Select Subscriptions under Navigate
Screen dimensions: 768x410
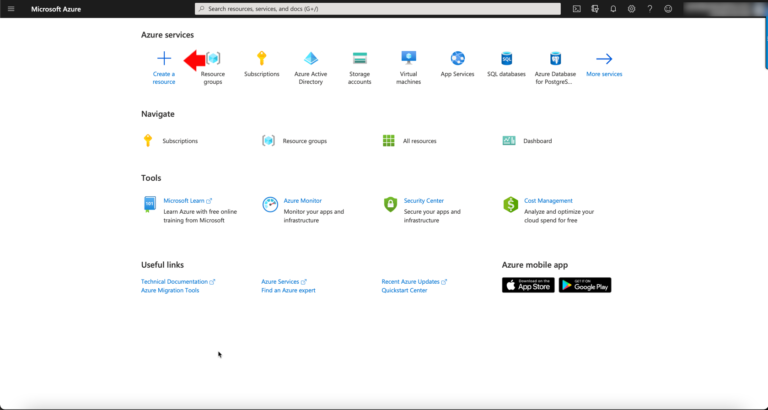pos(180,141)
